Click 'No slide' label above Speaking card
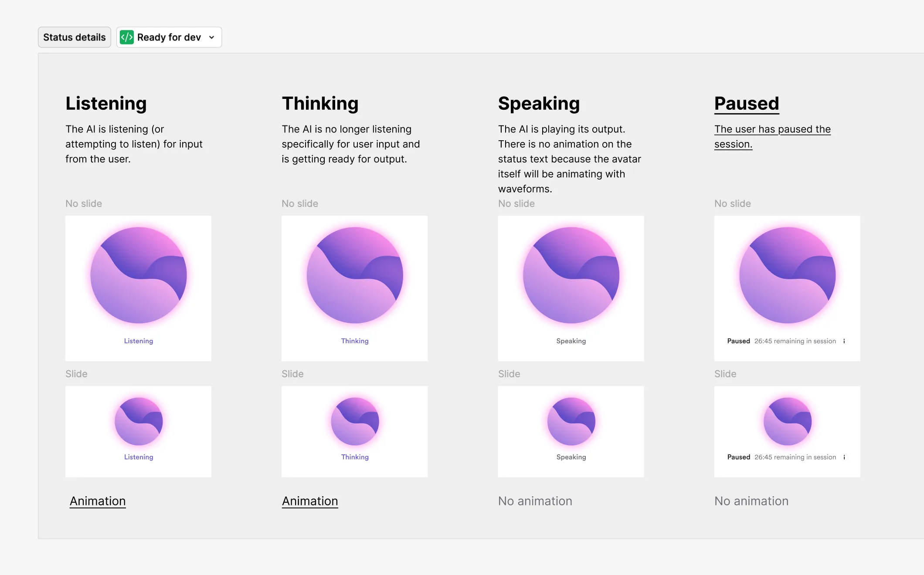This screenshot has height=575, width=924. click(516, 203)
